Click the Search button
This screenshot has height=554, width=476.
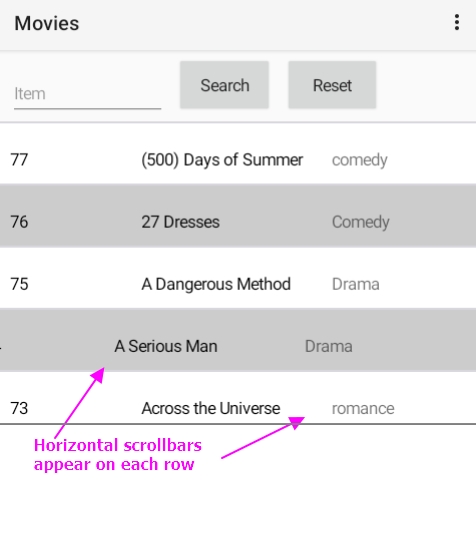click(x=224, y=85)
